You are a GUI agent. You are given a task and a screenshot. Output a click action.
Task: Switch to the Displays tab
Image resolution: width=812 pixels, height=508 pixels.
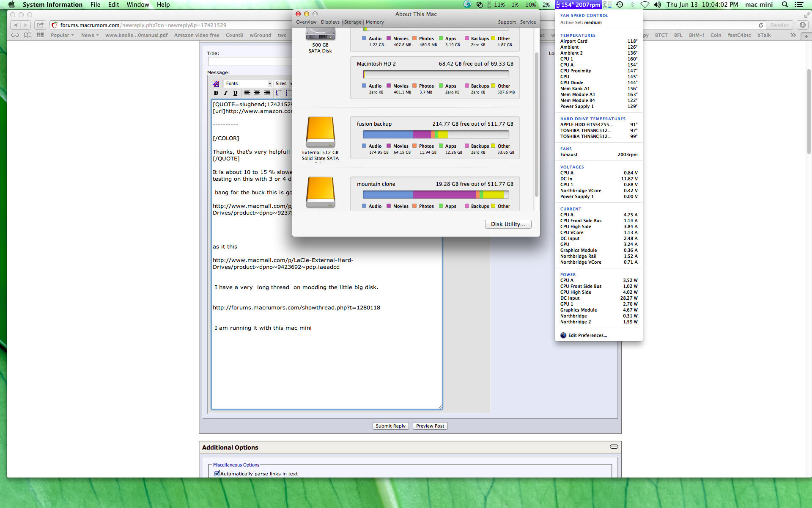click(330, 22)
